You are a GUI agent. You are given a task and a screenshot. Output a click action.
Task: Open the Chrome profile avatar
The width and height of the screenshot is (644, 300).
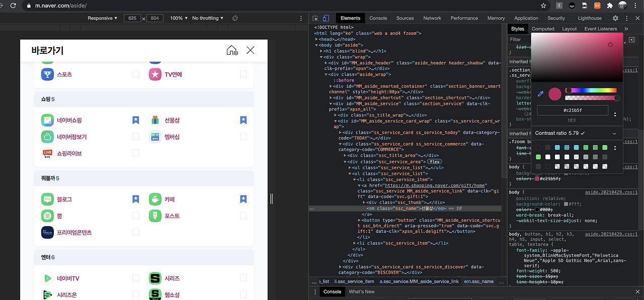(x=623, y=6)
